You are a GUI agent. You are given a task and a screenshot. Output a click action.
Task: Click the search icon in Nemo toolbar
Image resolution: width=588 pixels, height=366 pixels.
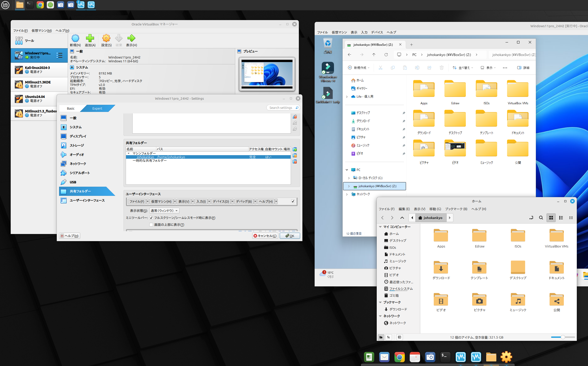tap(541, 218)
